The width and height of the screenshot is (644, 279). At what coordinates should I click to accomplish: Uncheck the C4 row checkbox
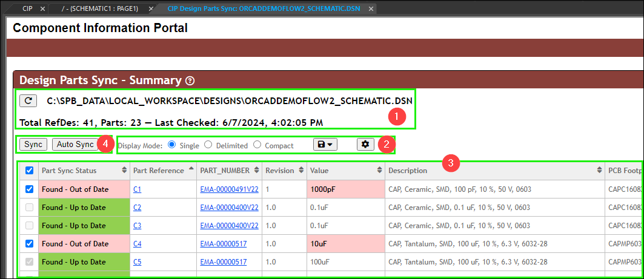pos(29,243)
